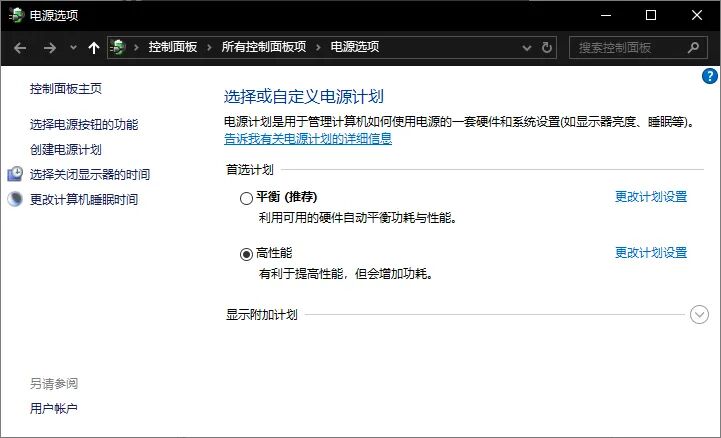Select the 平衡 (推荐) power plan

pyautogui.click(x=247, y=198)
